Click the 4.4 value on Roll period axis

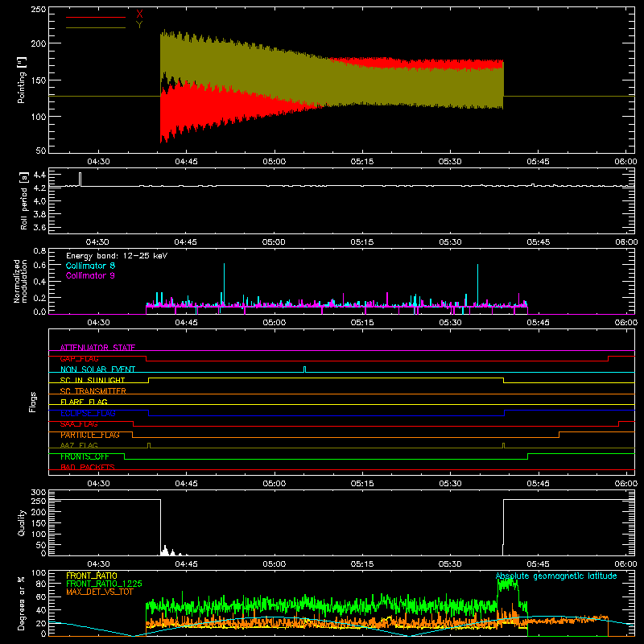point(39,175)
